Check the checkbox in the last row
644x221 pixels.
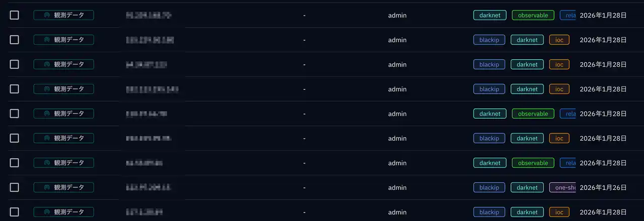pyautogui.click(x=14, y=212)
